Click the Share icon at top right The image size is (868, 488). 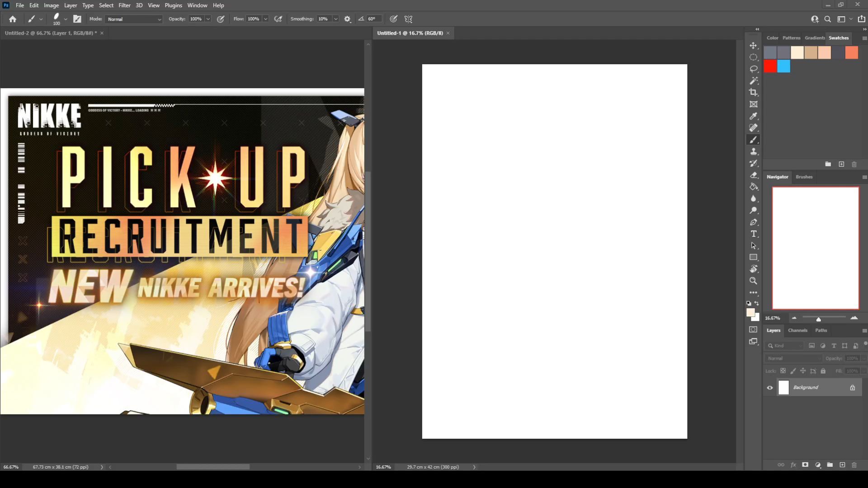click(861, 19)
